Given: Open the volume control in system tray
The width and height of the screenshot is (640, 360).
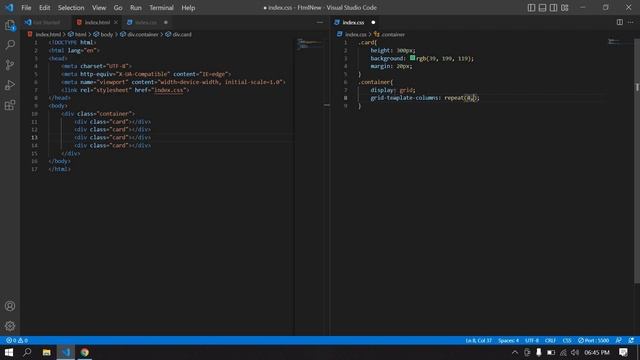Looking at the screenshot, I should 575,352.
